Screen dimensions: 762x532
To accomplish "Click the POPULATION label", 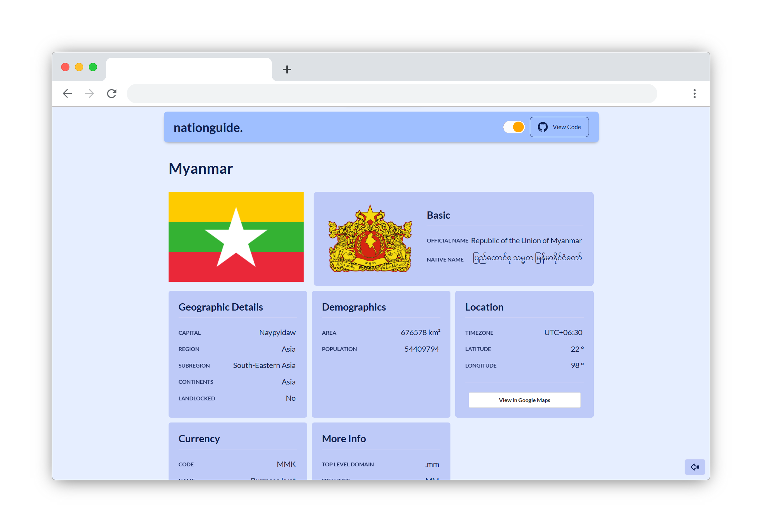I will [x=339, y=349].
